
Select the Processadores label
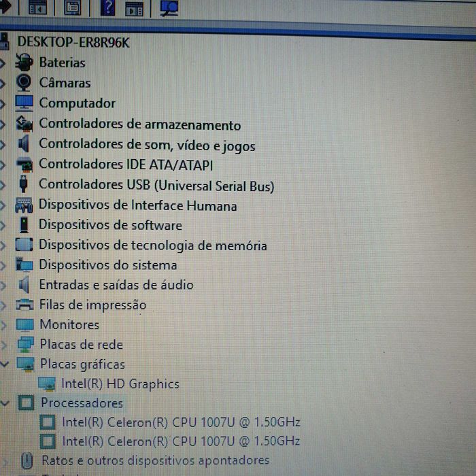pyautogui.click(x=82, y=403)
